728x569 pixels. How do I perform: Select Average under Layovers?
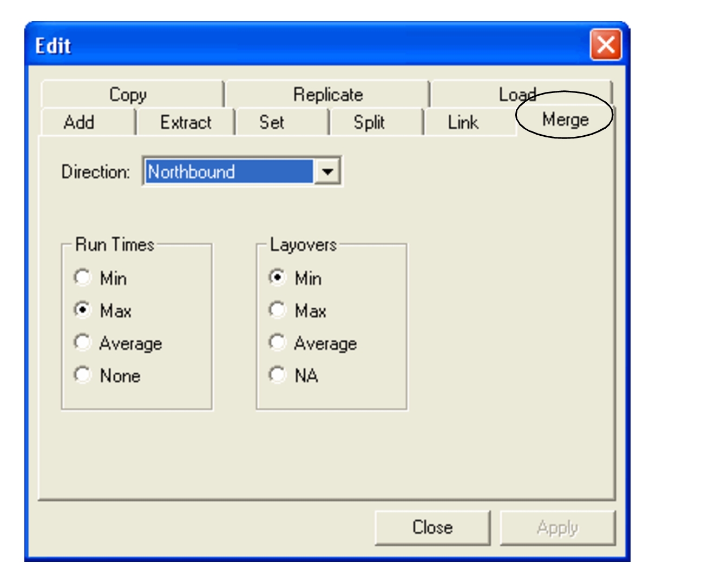(278, 342)
